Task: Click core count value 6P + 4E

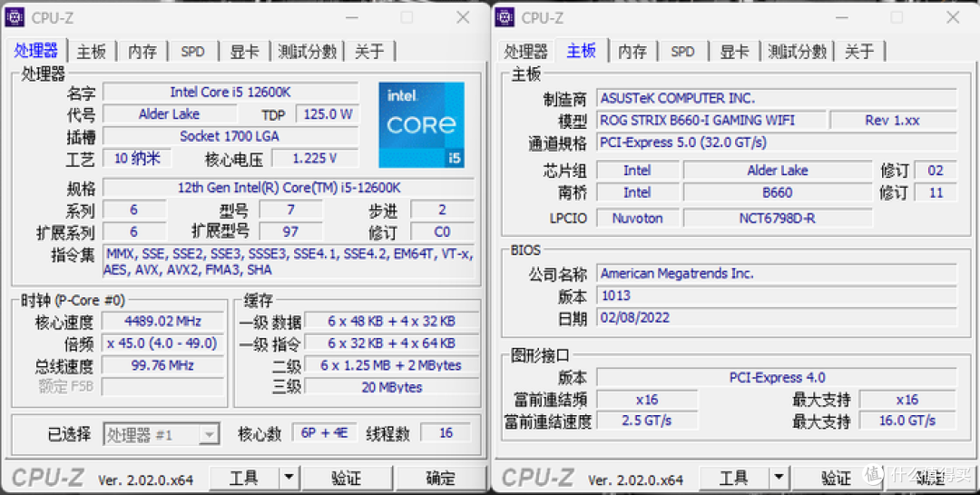Action: (x=324, y=433)
